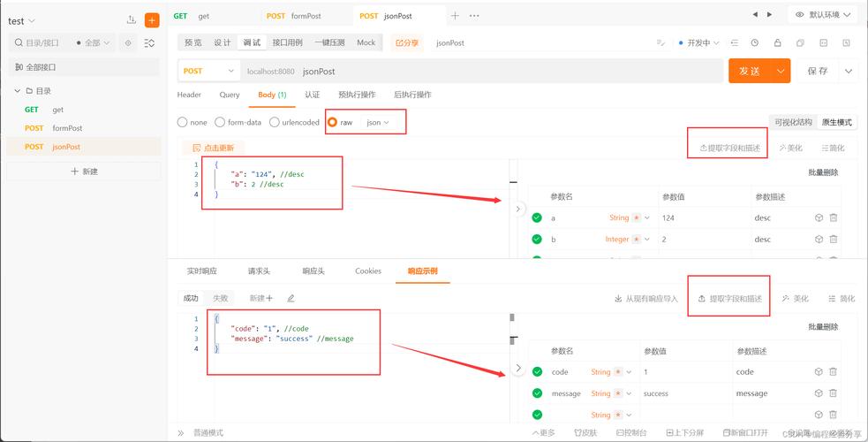Switch to the 设计 tab
This screenshot has width=868, height=442.
pos(222,42)
